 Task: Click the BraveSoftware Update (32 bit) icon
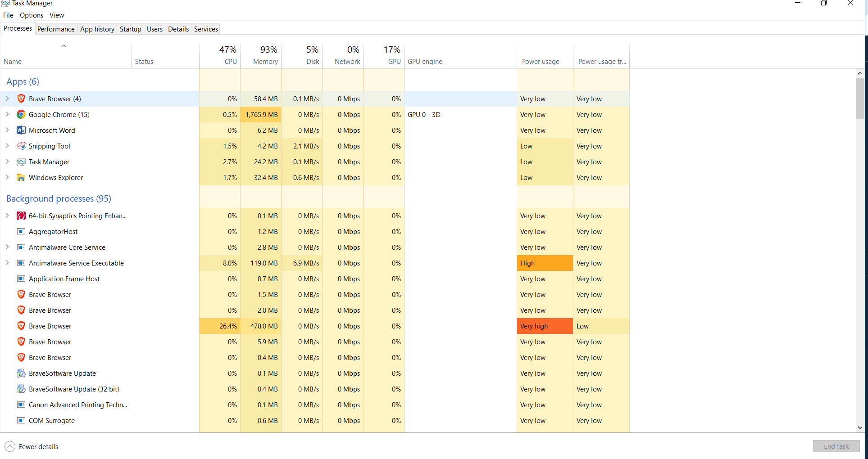(21, 389)
